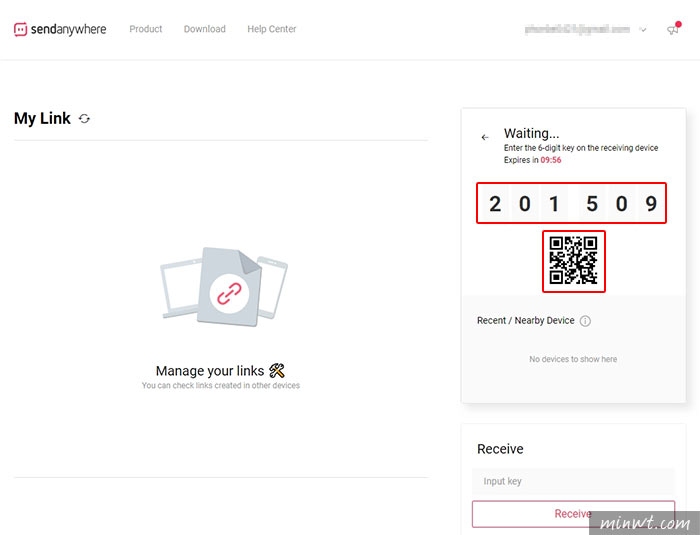
Task: Click the Send Anywhere logo
Action: coord(60,29)
